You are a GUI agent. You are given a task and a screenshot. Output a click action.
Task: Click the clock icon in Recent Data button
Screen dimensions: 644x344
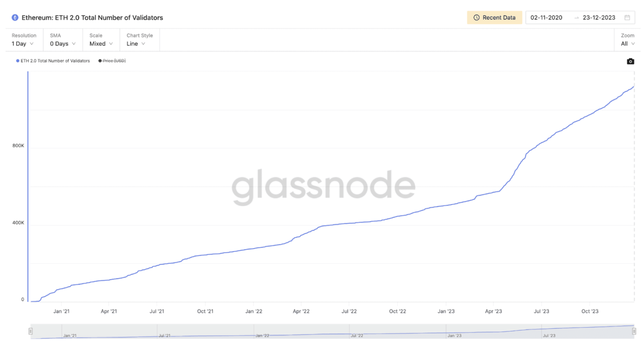tap(476, 18)
